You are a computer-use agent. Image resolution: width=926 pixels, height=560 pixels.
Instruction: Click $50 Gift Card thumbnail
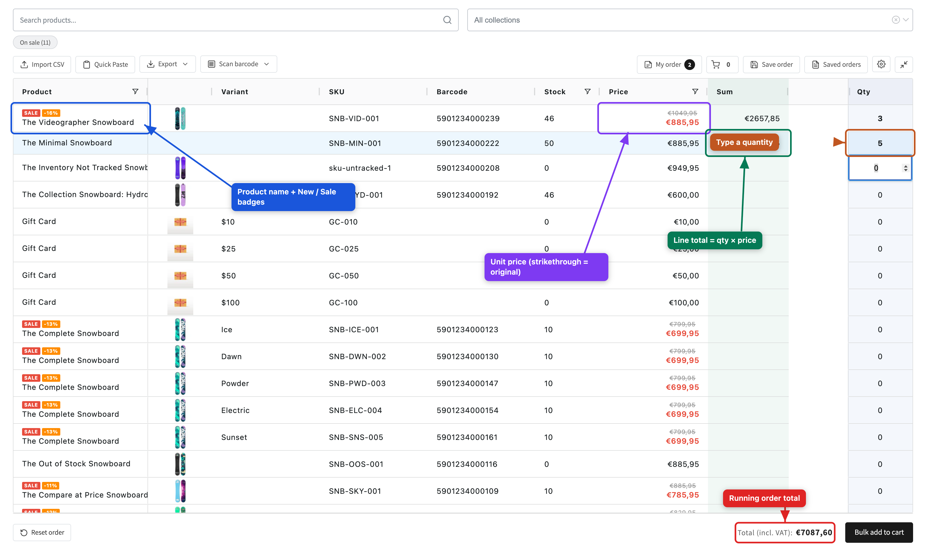tap(180, 275)
